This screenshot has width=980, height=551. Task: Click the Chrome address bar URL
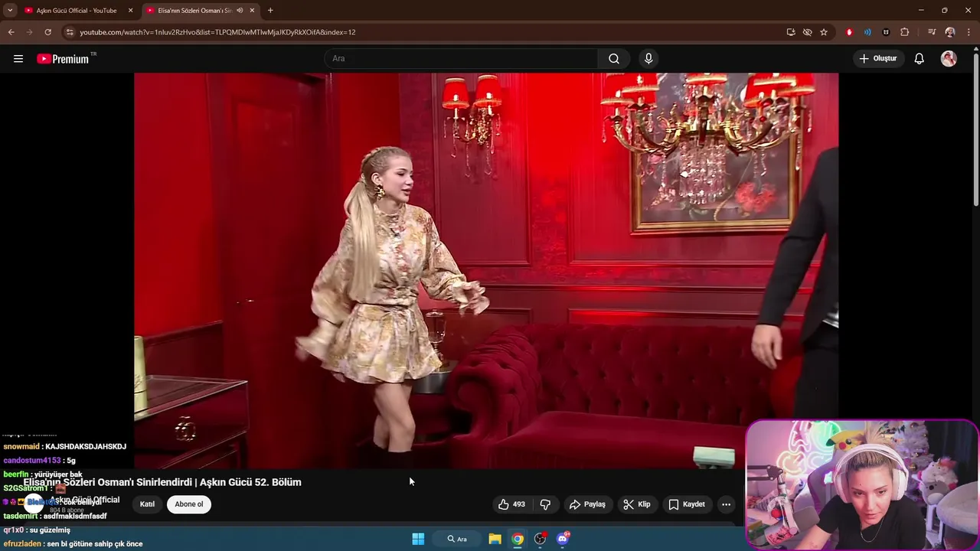tap(217, 32)
